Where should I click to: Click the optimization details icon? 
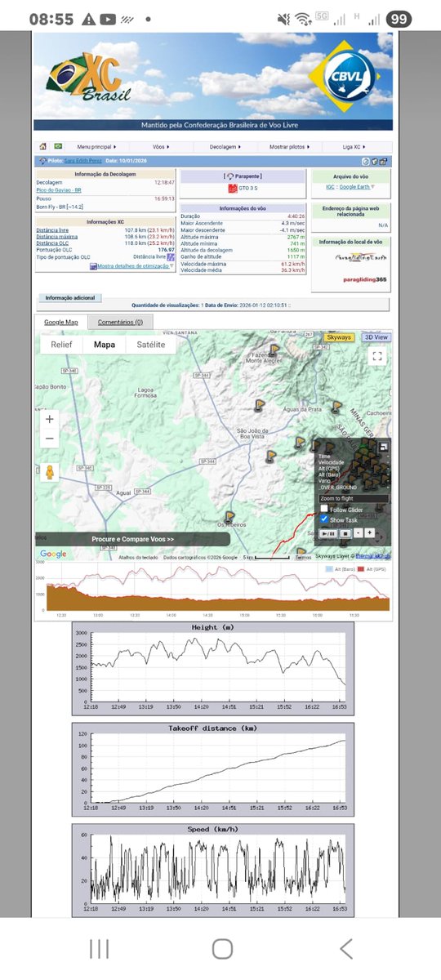pos(94,265)
